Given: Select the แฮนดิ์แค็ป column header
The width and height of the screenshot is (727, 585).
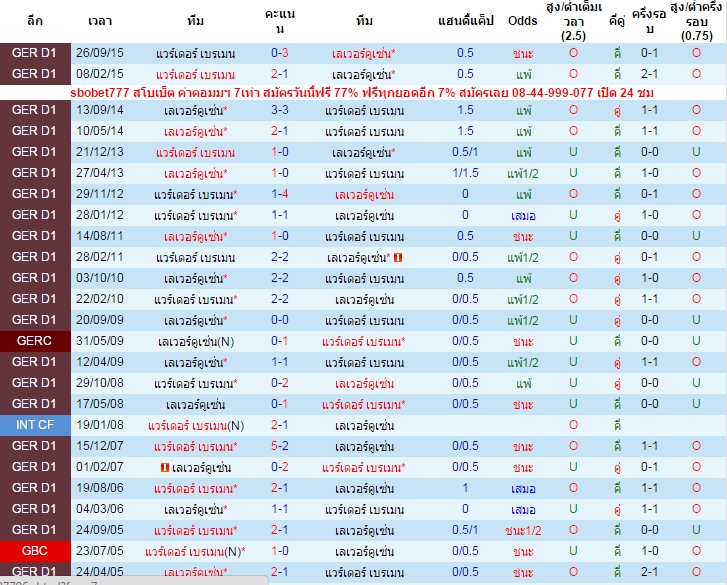Looking at the screenshot, I should tap(466, 21).
